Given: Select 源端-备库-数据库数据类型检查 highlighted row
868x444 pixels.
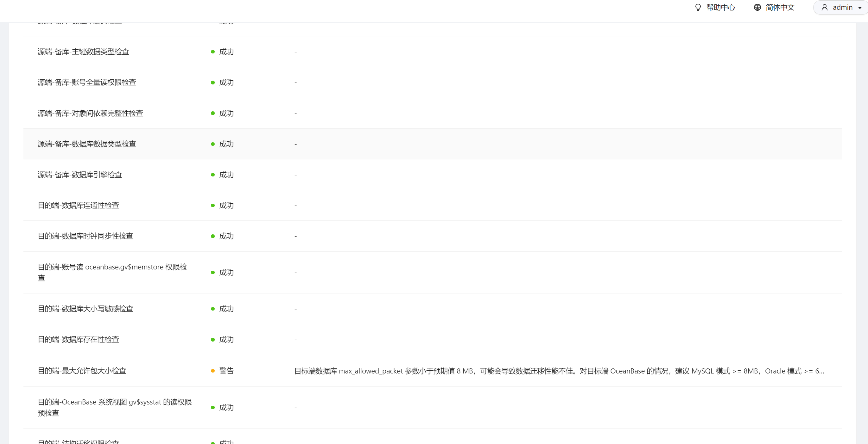Looking at the screenshot, I should tap(86, 144).
